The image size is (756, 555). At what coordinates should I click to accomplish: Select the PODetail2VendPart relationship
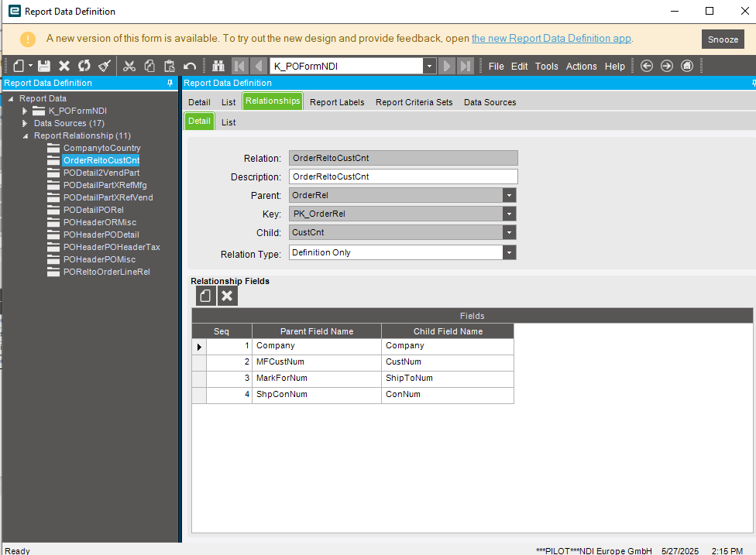coord(101,173)
